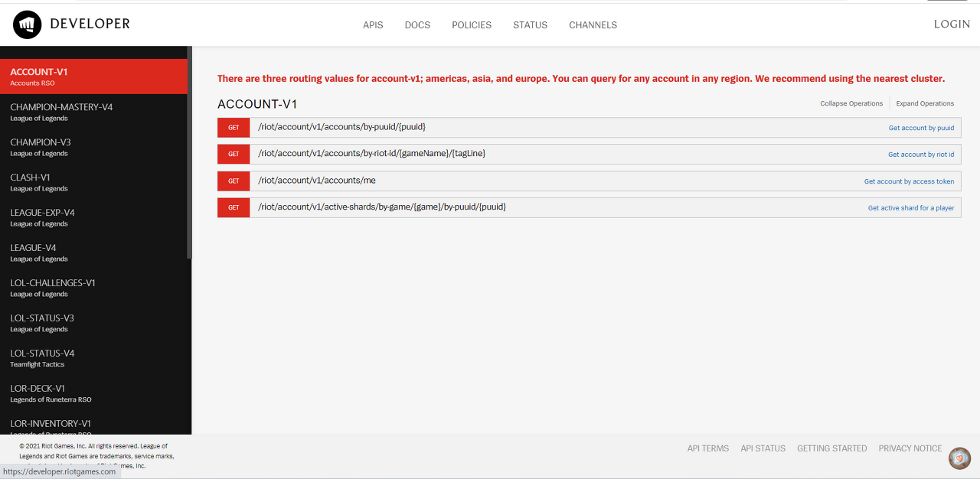Click the sidebar scrollbar thumb
This screenshot has height=479, width=980.
[x=189, y=152]
